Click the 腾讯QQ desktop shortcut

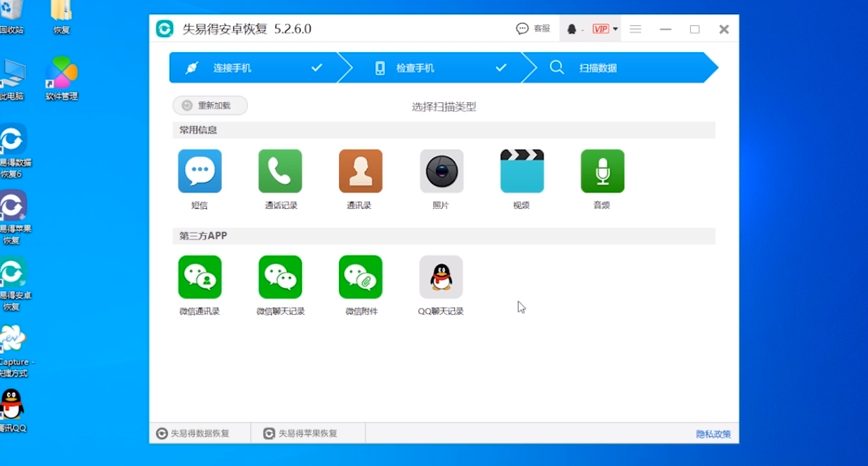pos(12,410)
